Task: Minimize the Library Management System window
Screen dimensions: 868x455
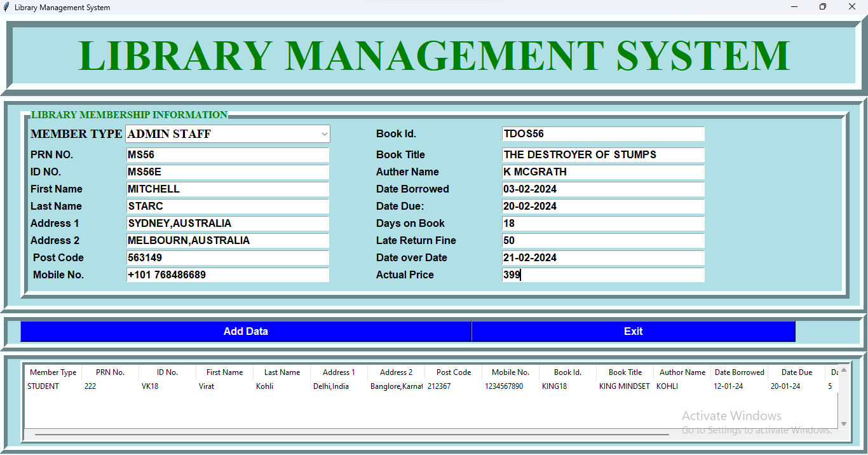Action: 794,7
